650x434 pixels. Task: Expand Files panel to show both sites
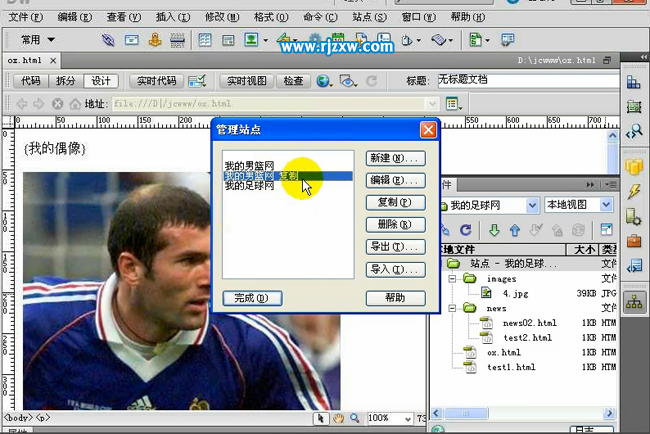tap(606, 229)
